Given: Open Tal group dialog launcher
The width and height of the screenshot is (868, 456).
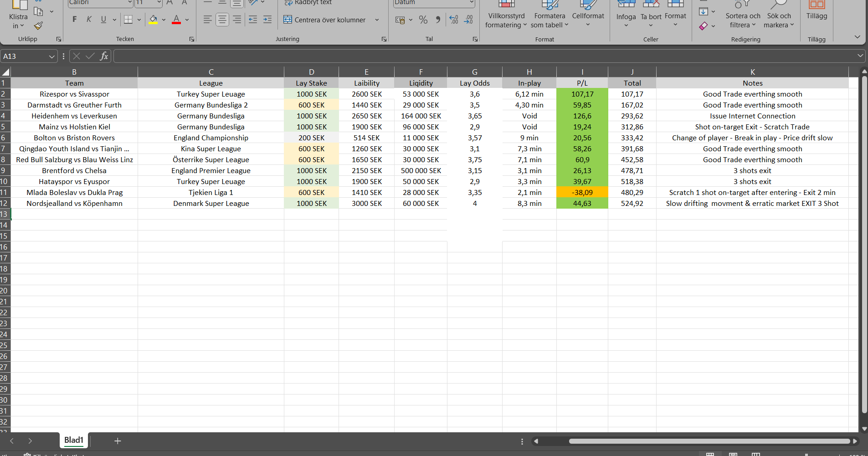Looking at the screenshot, I should (475, 39).
